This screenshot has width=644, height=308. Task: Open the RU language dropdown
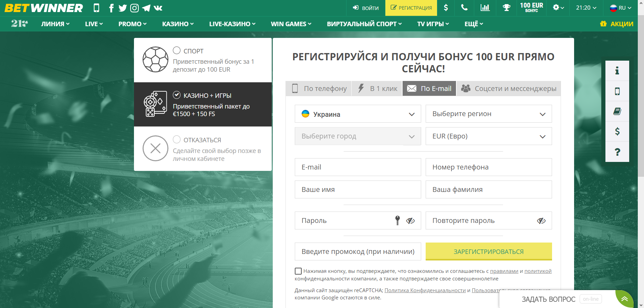pyautogui.click(x=621, y=8)
